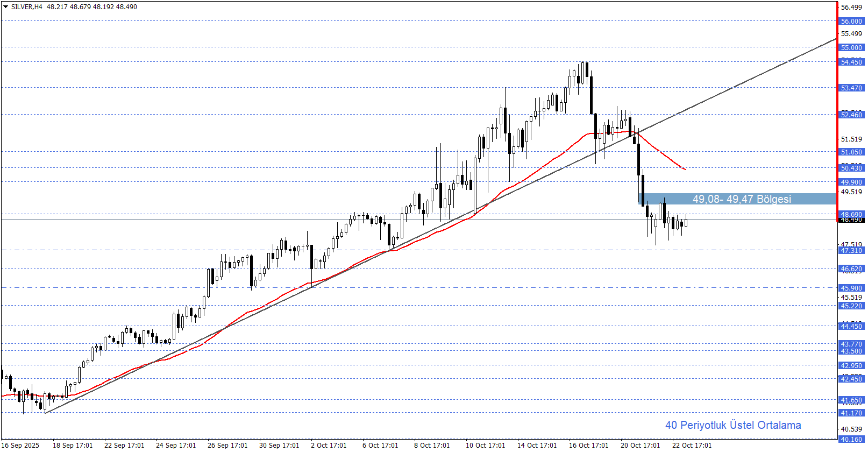Click the triangle arrow before SILVER,H4 title

(6, 7)
